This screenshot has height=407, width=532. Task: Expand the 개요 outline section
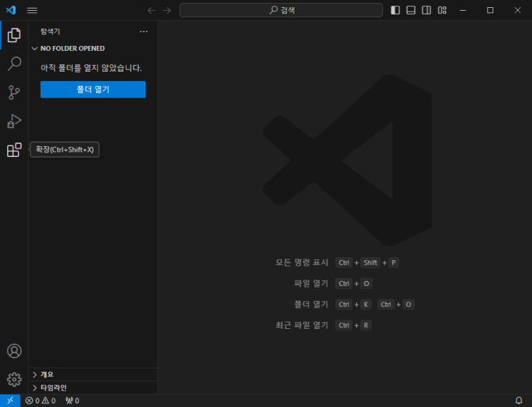93,375
